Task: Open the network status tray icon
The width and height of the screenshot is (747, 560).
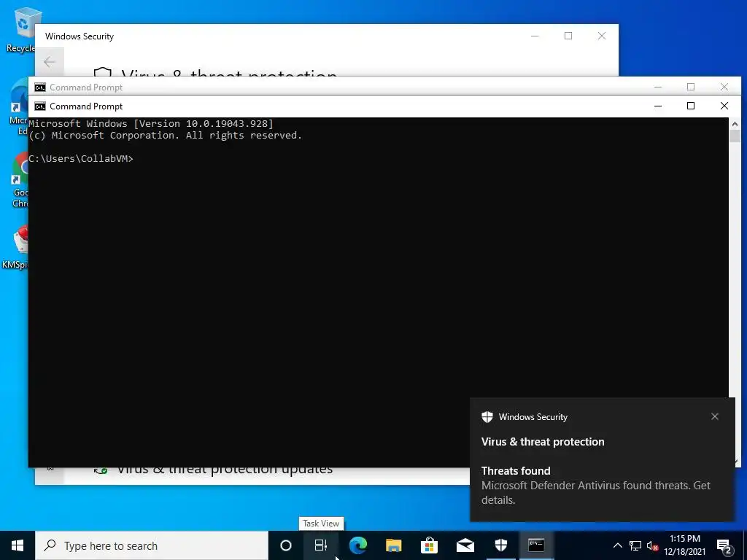Action: coord(635,545)
